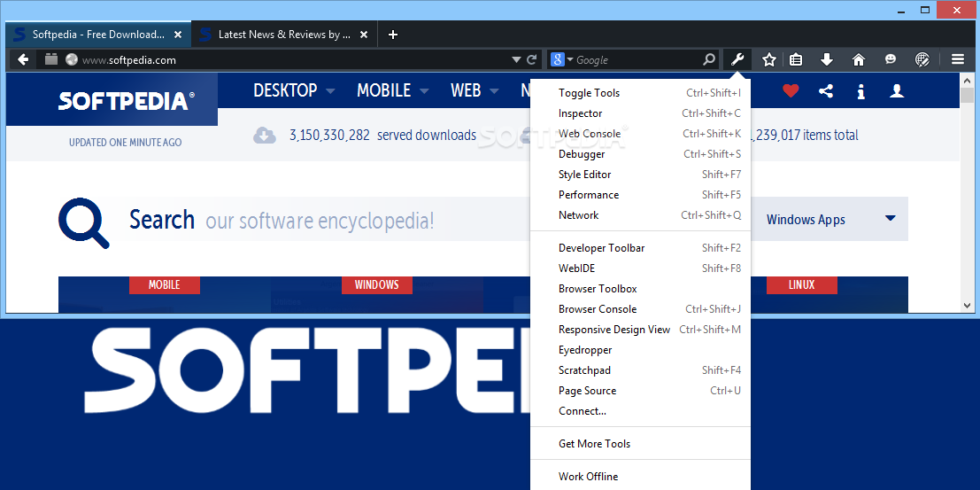
Task: Click the wrench developer tools icon
Action: (x=737, y=59)
